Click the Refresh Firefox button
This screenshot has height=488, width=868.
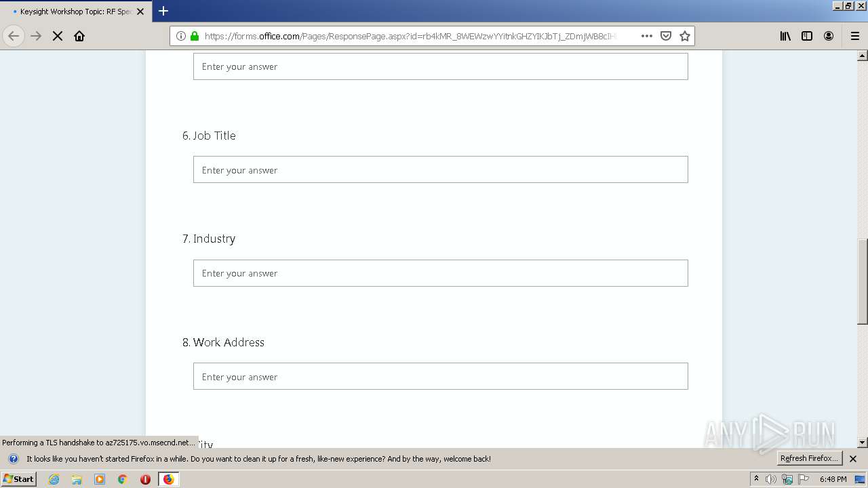[809, 458]
